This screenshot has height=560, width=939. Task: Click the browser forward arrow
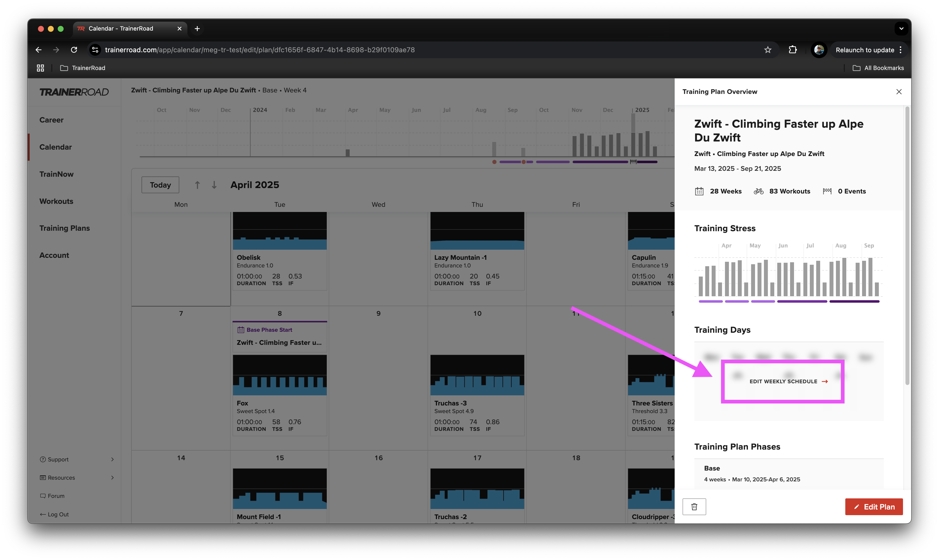(56, 50)
